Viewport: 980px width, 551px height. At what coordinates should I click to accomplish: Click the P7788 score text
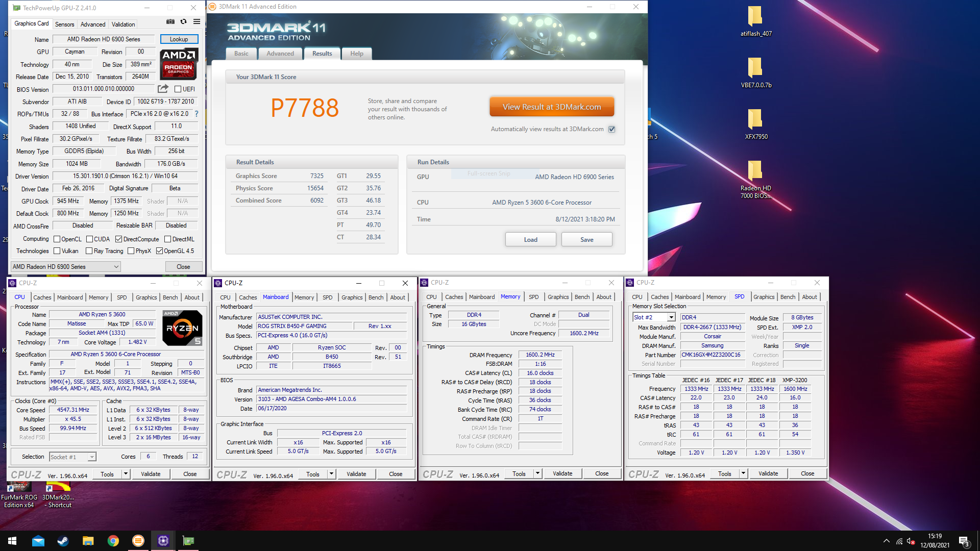click(x=305, y=108)
